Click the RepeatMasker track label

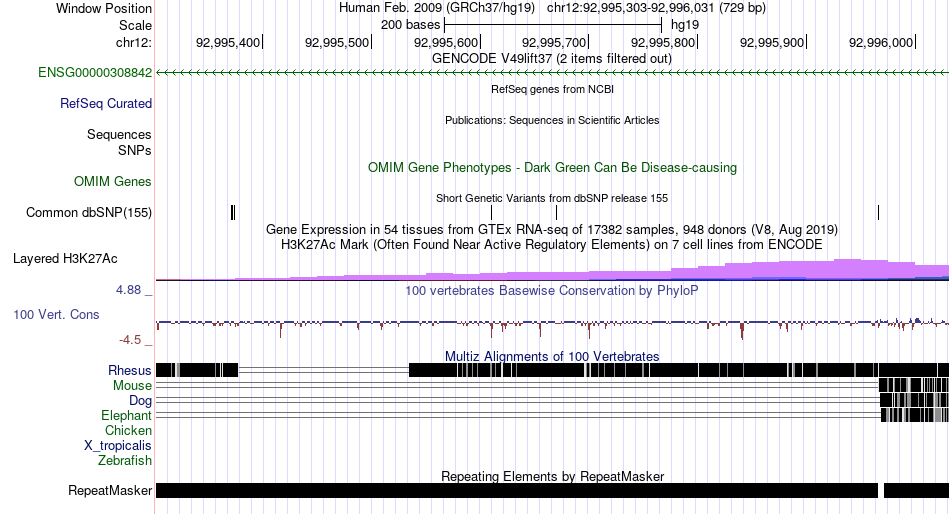[x=110, y=490]
